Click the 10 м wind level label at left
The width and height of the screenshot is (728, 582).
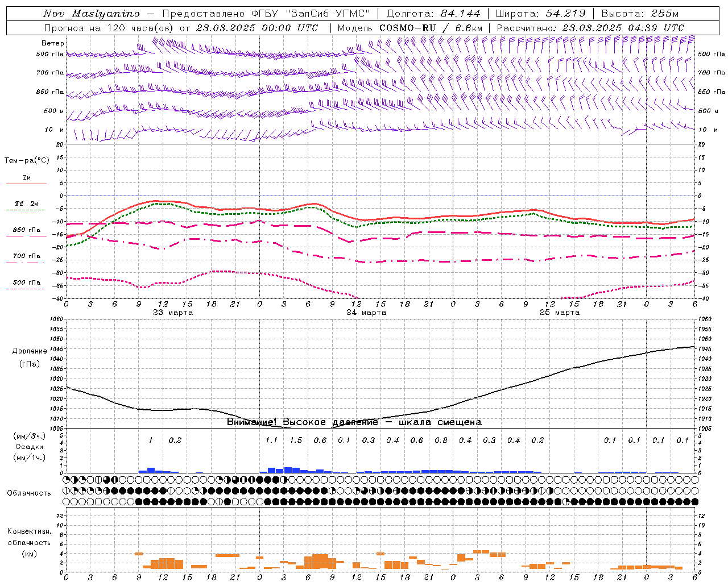(x=54, y=130)
